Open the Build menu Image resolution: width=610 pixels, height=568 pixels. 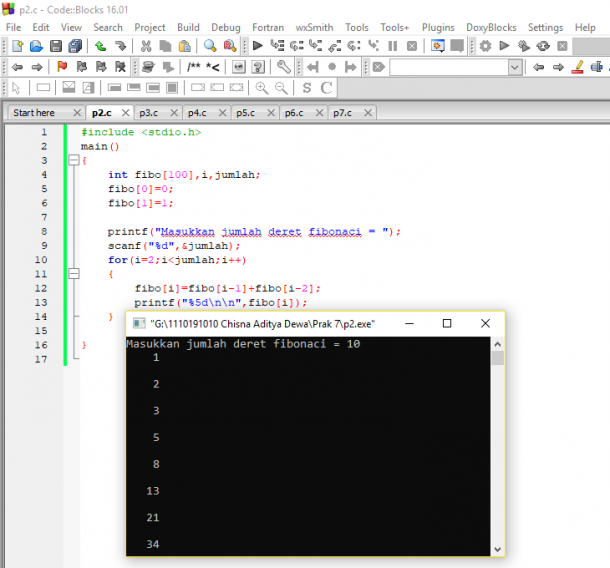point(188,28)
